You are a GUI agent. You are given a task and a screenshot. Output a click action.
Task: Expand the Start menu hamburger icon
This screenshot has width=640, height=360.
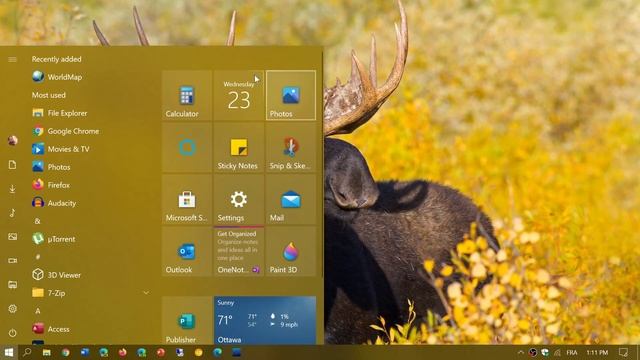coord(12,60)
